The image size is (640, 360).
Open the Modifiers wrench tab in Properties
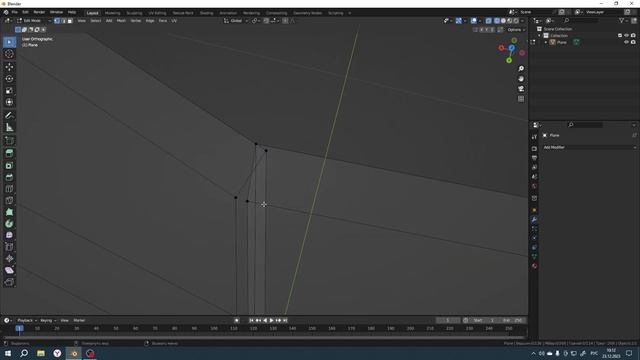tap(534, 220)
